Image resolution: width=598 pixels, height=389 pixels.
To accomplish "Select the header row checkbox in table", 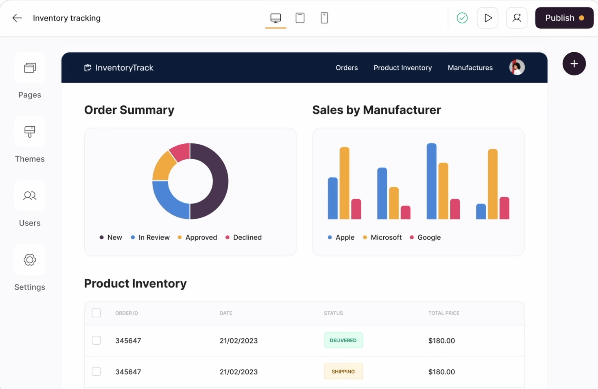I will pos(96,313).
